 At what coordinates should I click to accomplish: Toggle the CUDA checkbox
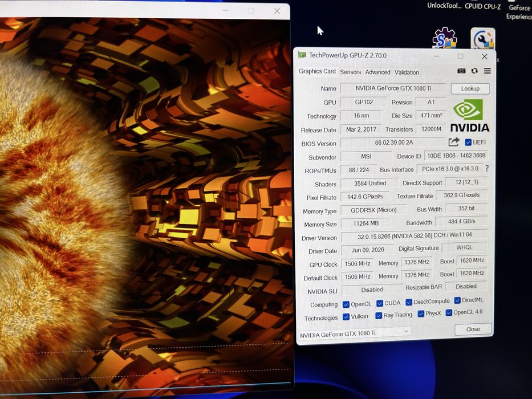(380, 303)
